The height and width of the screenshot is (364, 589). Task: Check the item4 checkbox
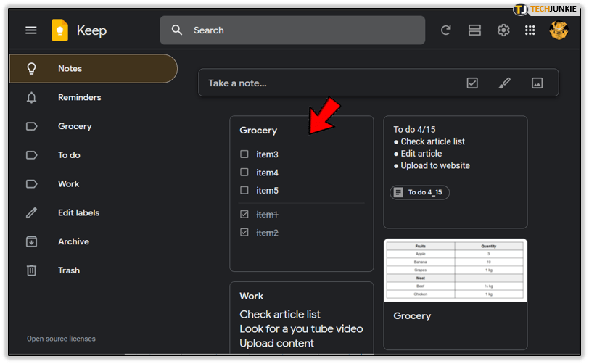(x=244, y=173)
